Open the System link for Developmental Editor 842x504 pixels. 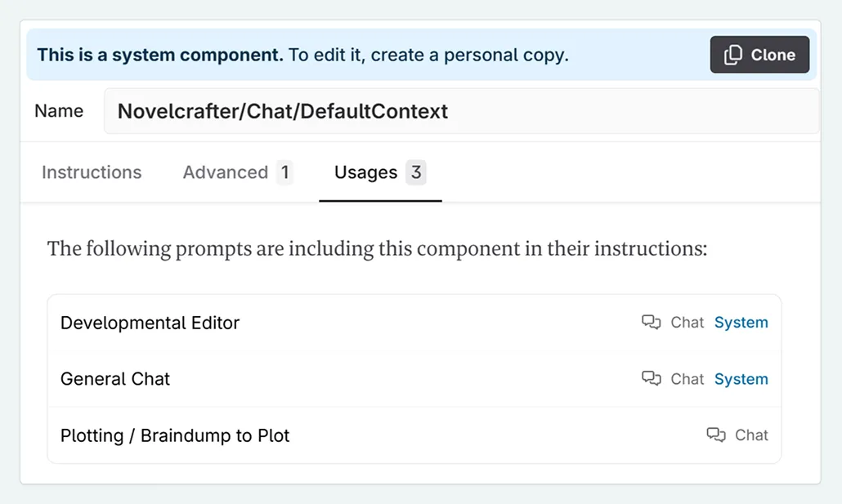coord(741,323)
